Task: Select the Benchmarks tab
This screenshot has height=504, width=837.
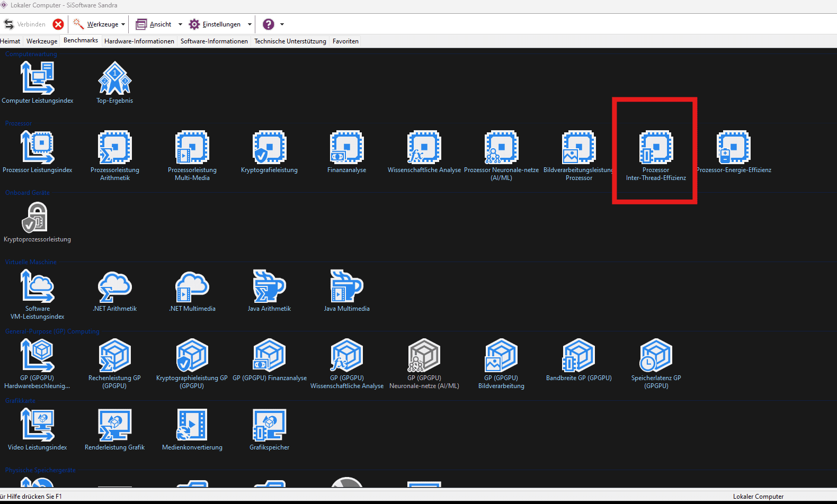Action: (x=81, y=40)
